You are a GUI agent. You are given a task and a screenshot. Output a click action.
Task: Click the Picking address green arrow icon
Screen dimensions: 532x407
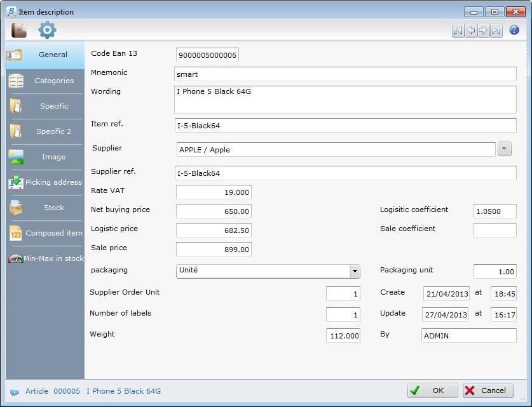coord(15,182)
